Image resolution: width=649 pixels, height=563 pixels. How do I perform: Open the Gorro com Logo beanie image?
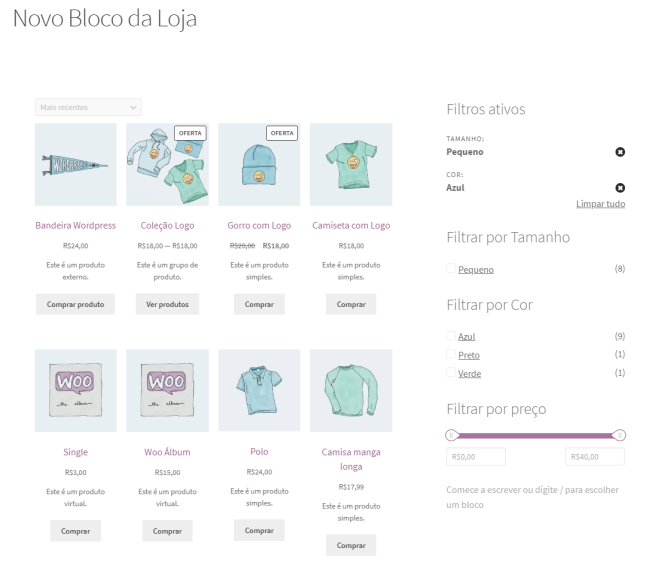(x=259, y=164)
